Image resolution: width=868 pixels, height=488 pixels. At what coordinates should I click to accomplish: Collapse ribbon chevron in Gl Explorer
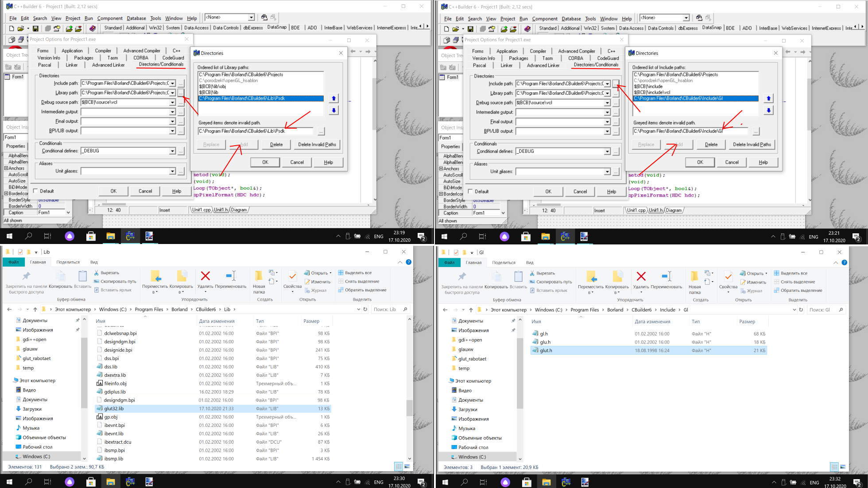836,263
